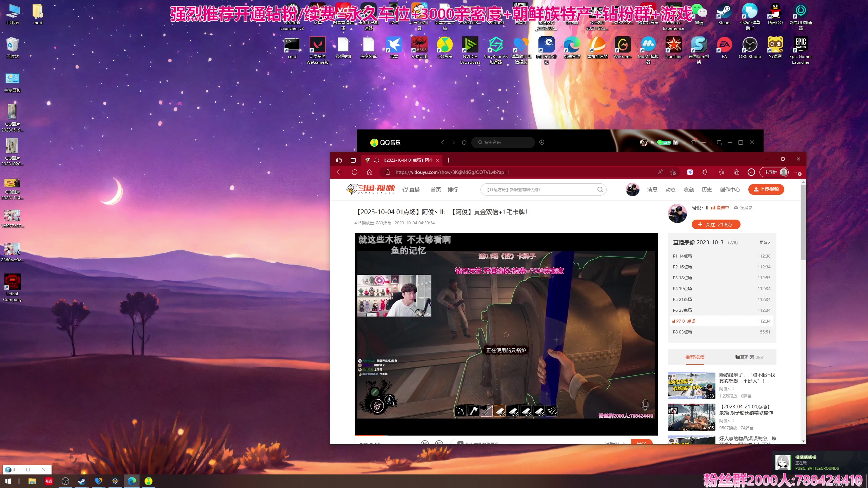
Task: Click the 上传视频 upload button
Action: pos(766,189)
